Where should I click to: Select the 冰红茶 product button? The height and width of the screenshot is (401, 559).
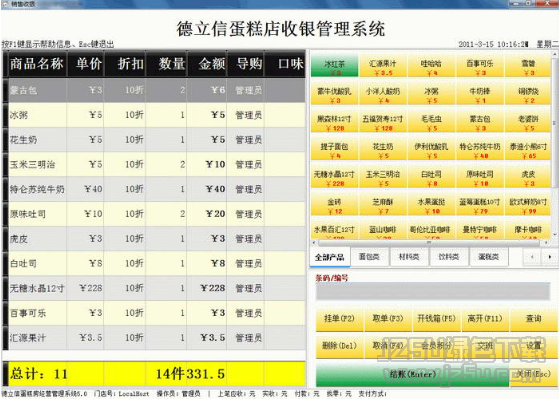click(x=334, y=66)
